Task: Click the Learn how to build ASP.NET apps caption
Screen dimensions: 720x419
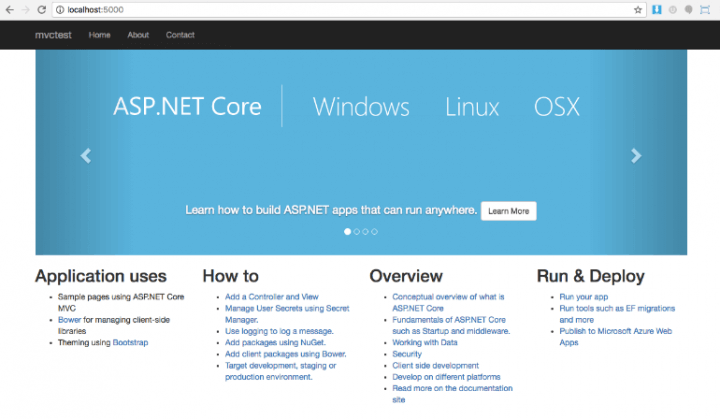Action: pyautogui.click(x=331, y=210)
